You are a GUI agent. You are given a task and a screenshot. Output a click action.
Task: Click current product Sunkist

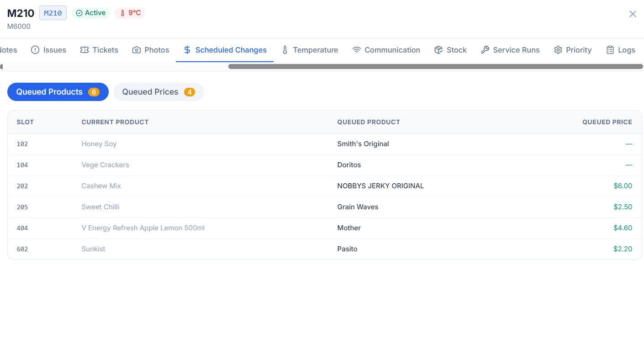pos(93,249)
